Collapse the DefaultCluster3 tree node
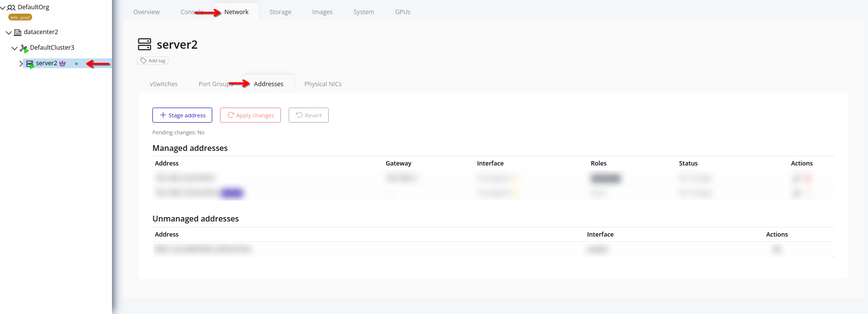The width and height of the screenshot is (868, 314). (x=15, y=48)
